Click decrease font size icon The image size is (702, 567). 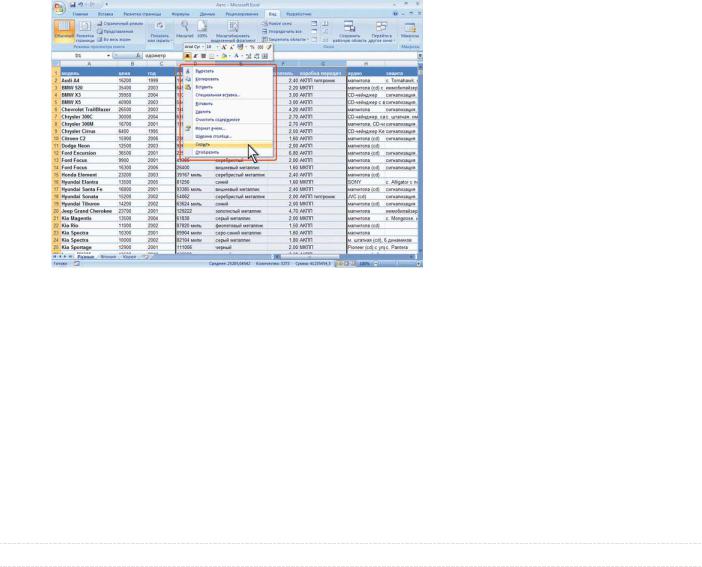coord(231,47)
